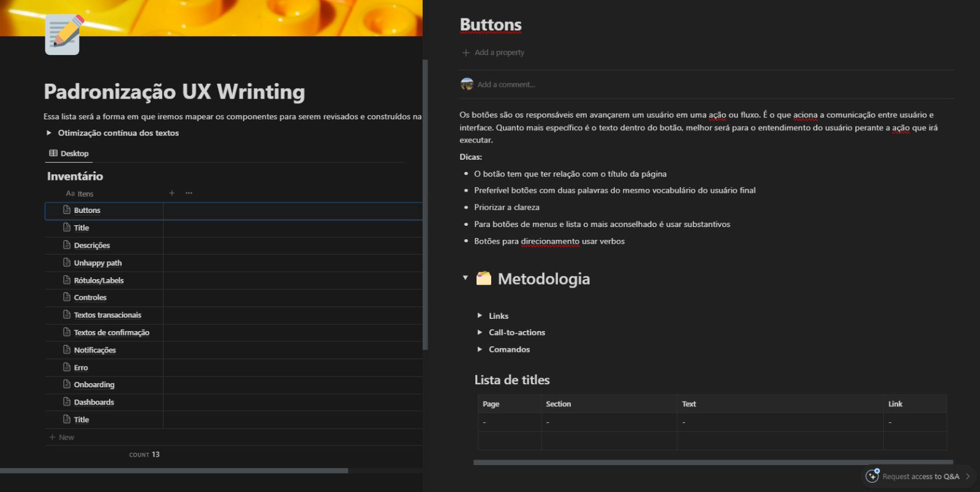The image size is (980, 492).
Task: Click the Metodologia folder emoji icon
Action: tap(484, 279)
